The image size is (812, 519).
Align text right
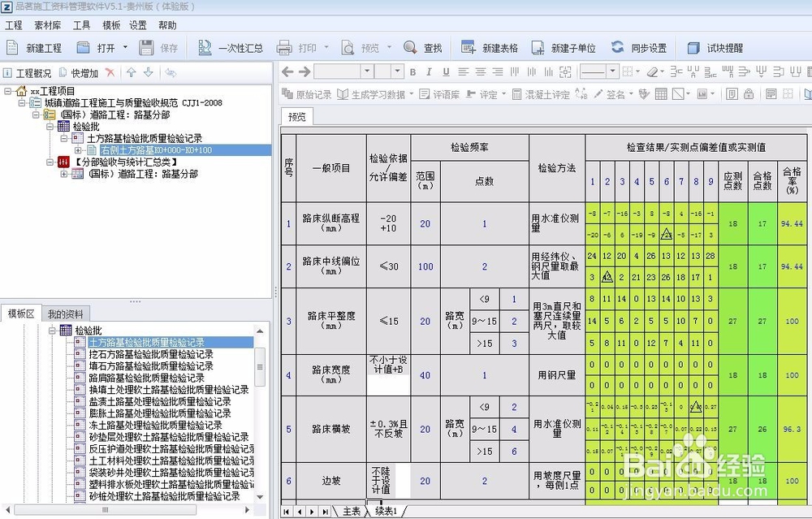(497, 72)
